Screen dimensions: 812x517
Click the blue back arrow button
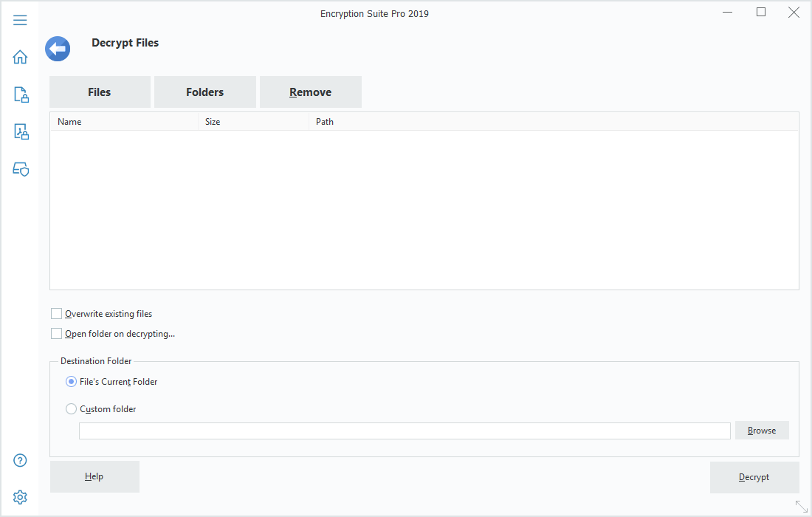pyautogui.click(x=58, y=49)
